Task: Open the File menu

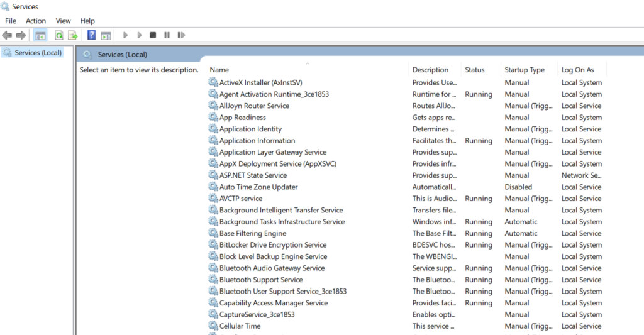Action: [x=11, y=21]
